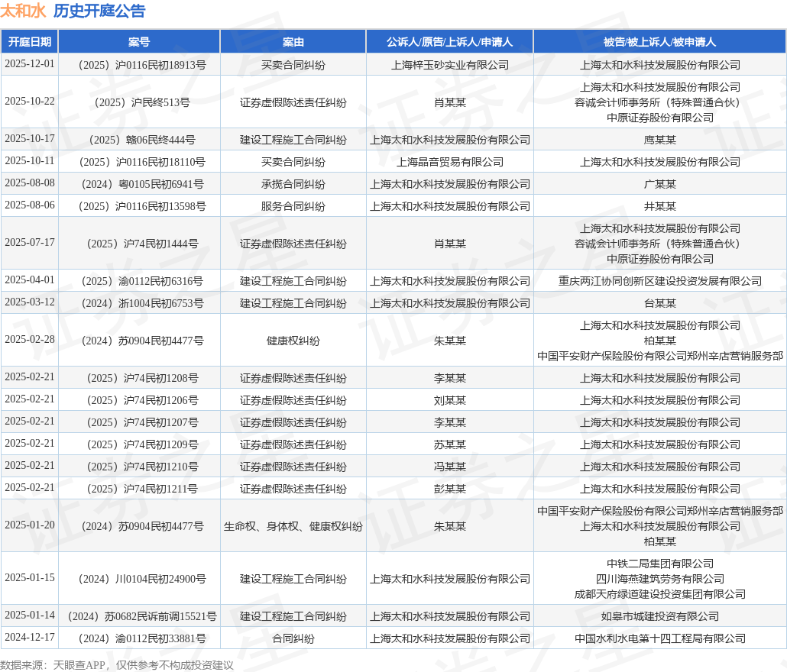
Task: Click the 开庭日期 column header
Action: (30, 42)
